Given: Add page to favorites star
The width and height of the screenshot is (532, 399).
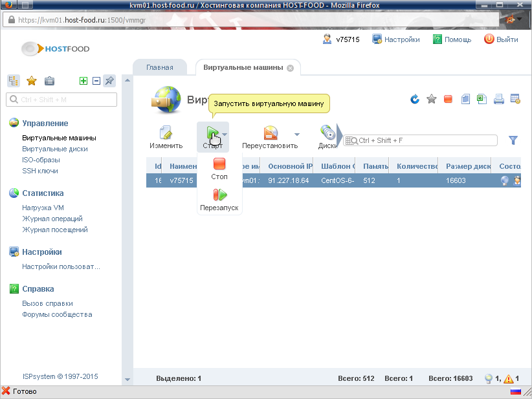Looking at the screenshot, I should [432, 99].
